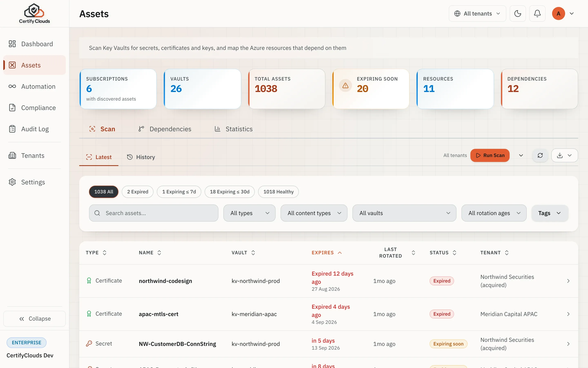The width and height of the screenshot is (588, 368).
Task: Sort by the Name column
Action: tap(150, 253)
